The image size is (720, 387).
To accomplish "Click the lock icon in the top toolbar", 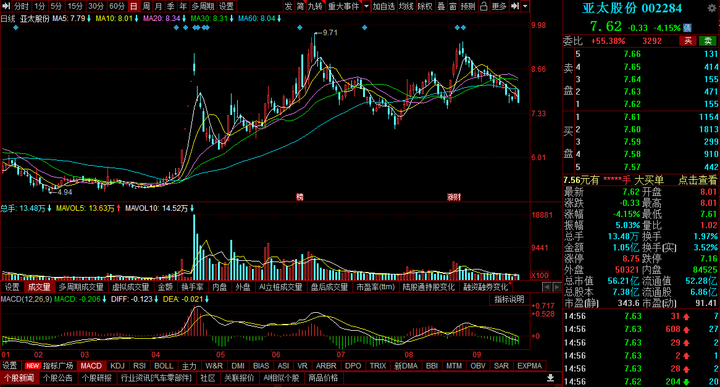I will tap(484, 6).
